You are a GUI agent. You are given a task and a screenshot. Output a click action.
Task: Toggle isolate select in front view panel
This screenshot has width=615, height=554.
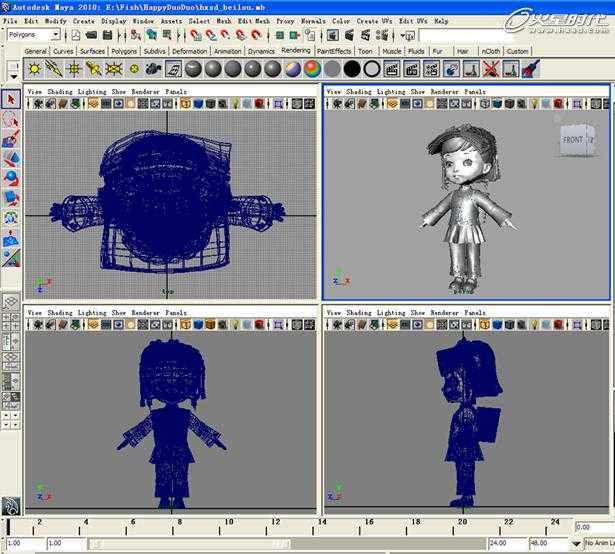pyautogui.click(x=278, y=325)
